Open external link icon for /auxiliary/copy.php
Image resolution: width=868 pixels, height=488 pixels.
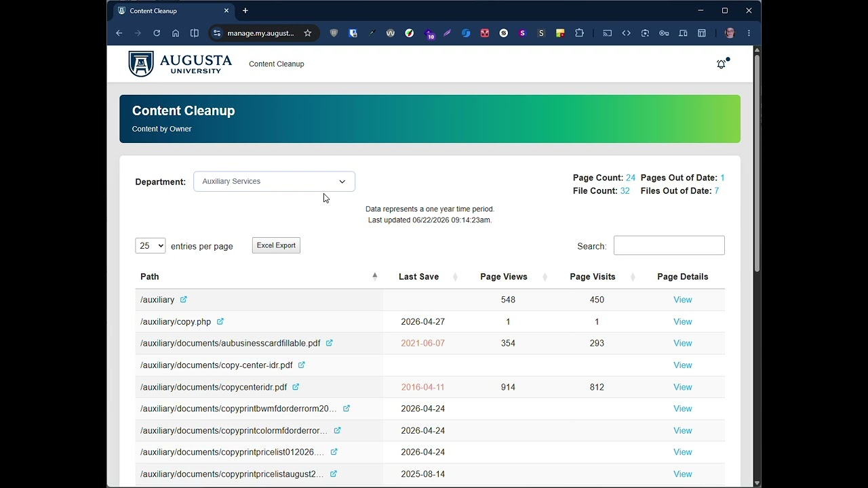pos(220,321)
